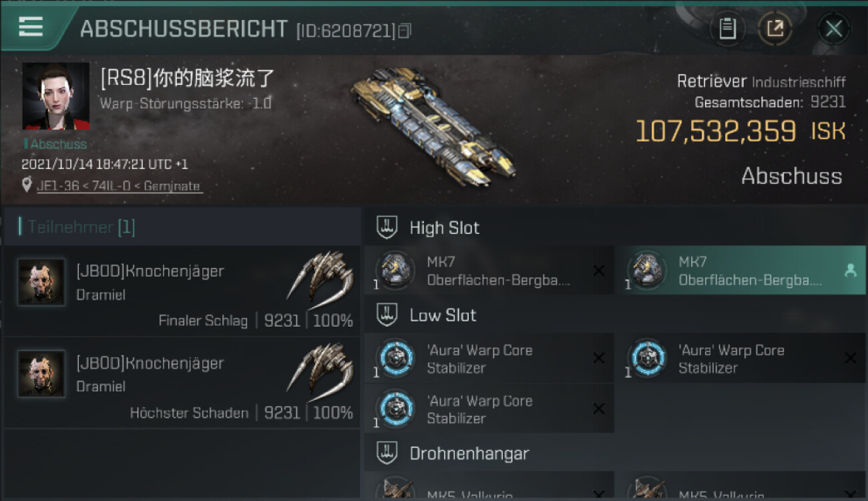Click the share export report icon
Screen dimensions: 868x501
tap(775, 29)
